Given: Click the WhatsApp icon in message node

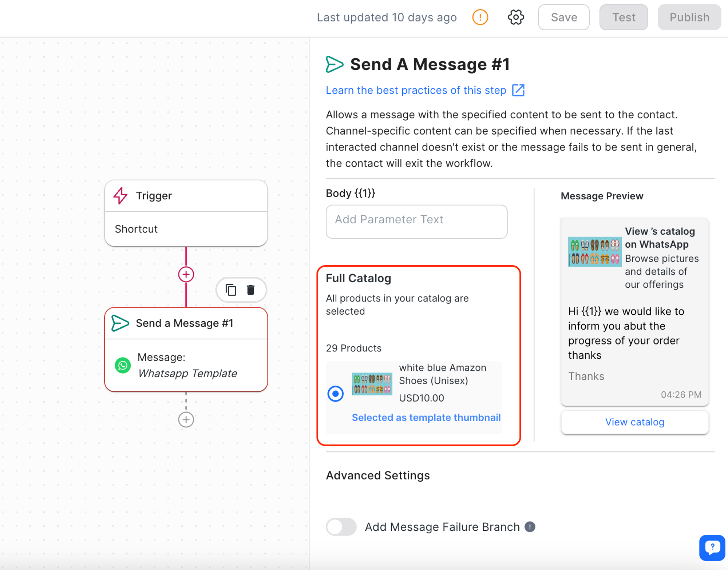Looking at the screenshot, I should [123, 365].
